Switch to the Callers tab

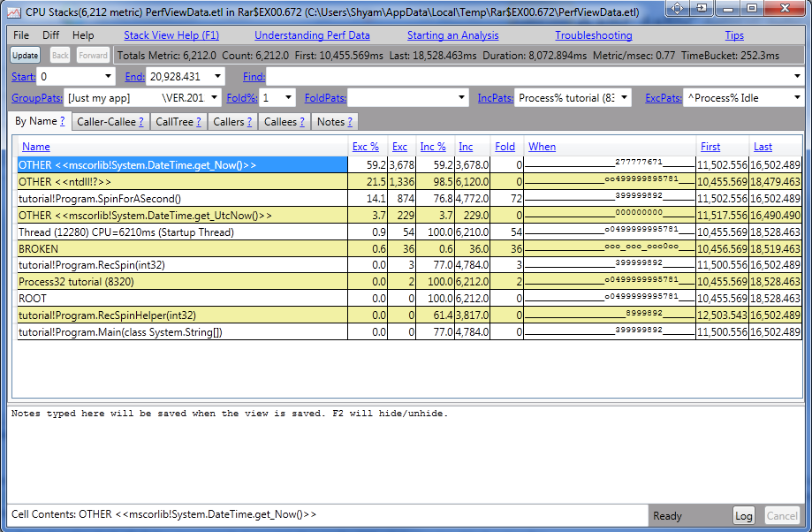[232, 122]
